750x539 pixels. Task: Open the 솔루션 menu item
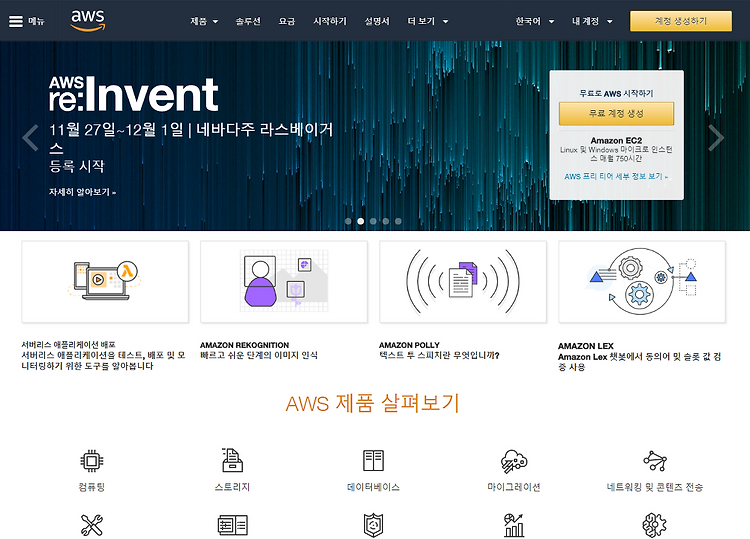point(248,21)
